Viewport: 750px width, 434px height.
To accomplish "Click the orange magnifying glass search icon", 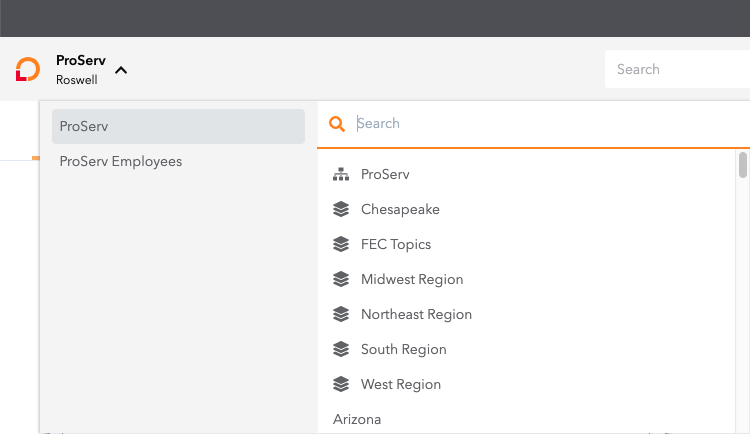I will [x=337, y=124].
